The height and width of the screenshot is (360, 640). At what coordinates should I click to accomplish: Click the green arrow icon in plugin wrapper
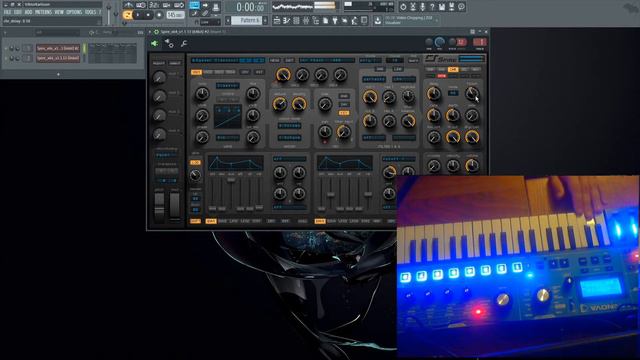coord(154,43)
